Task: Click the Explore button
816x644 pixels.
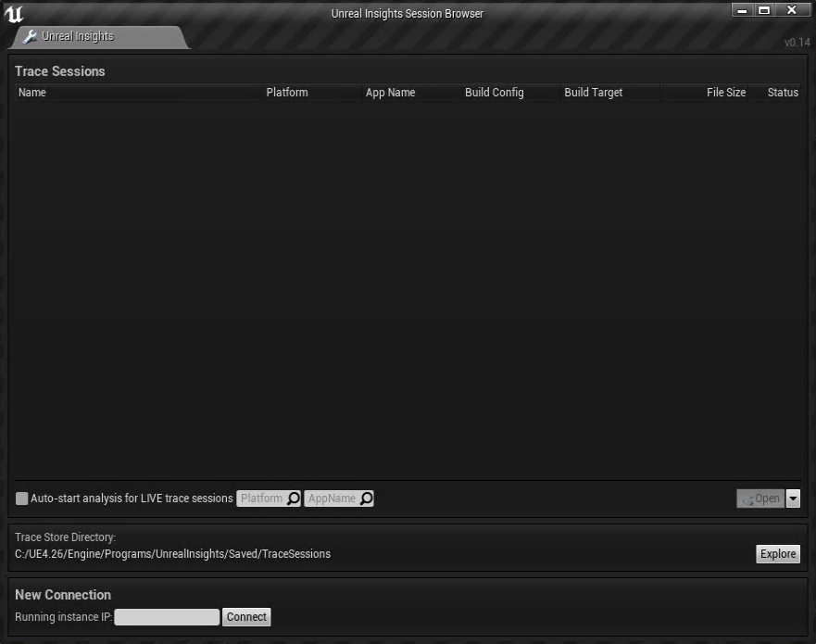Action: click(778, 553)
